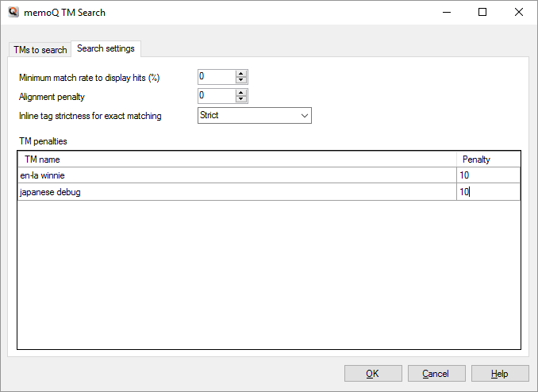
Task: Edit the penalty cell for japanese debug
Action: tap(488, 192)
